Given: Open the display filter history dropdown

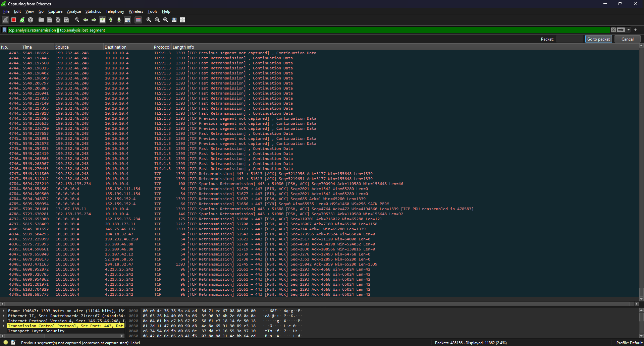Looking at the screenshot, I should pos(629,30).
